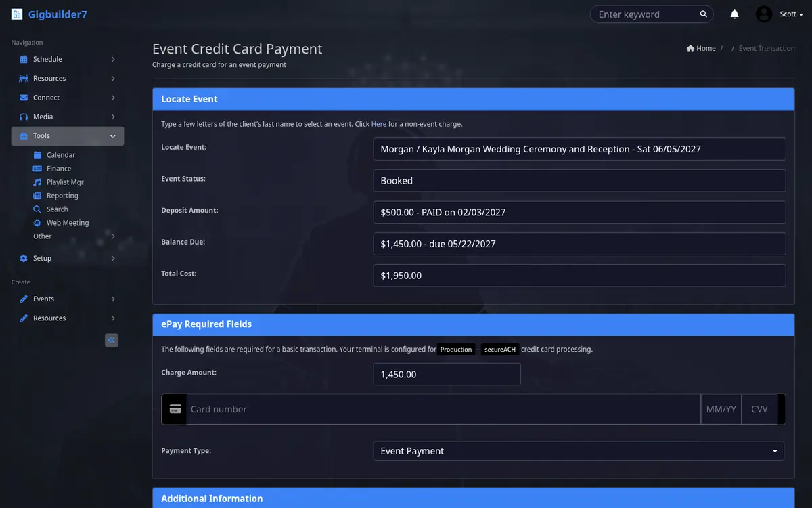Screen dimensions: 812x508
Task: Click the Search magnifier icon under Tools
Action: point(37,209)
